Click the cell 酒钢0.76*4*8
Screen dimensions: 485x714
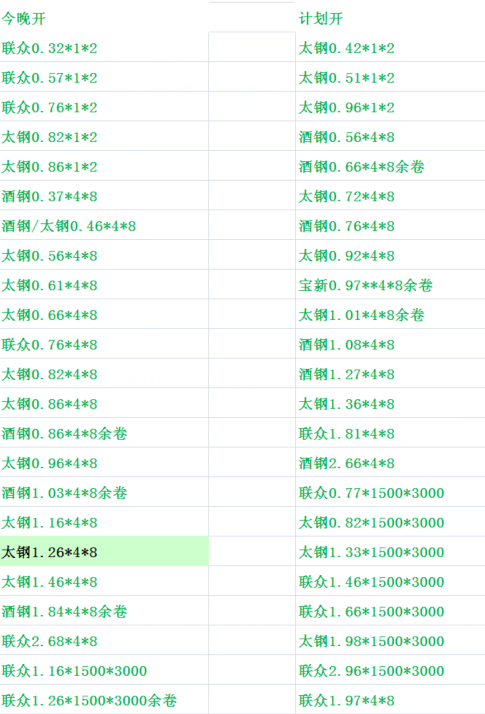click(390, 225)
